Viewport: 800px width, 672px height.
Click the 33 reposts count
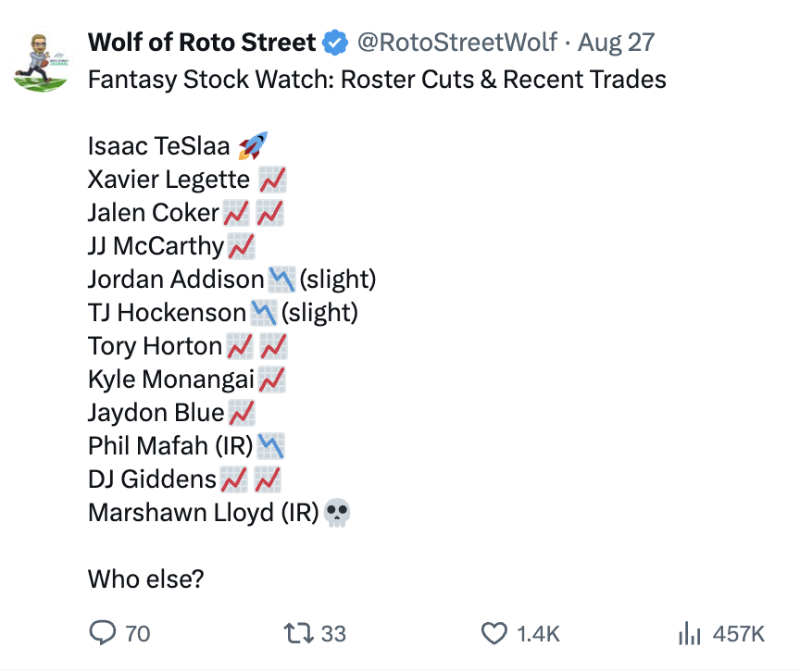333,634
